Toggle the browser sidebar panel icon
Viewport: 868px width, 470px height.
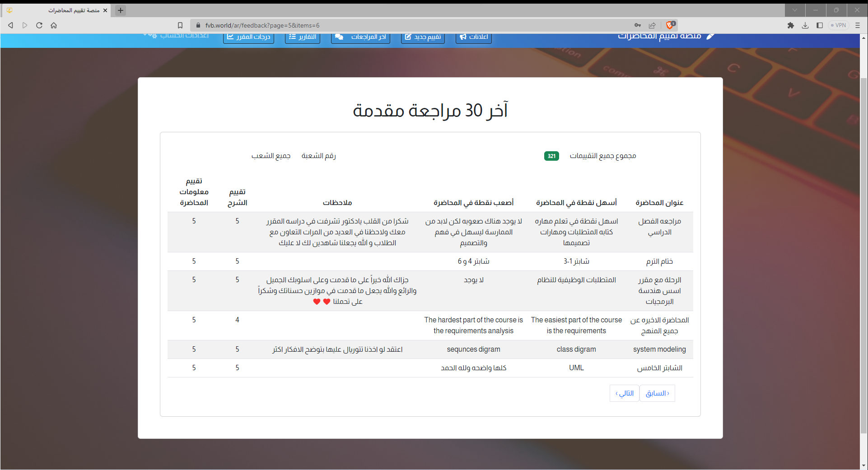[820, 25]
